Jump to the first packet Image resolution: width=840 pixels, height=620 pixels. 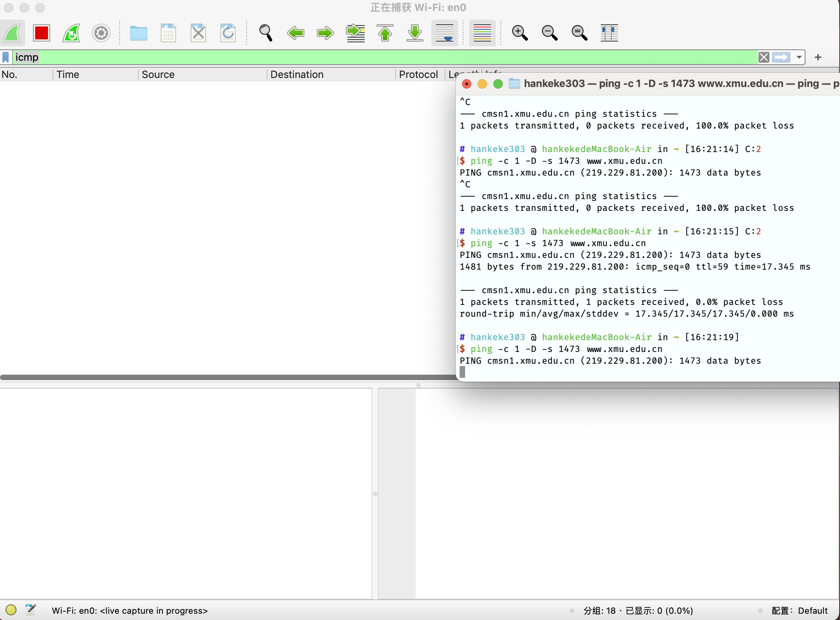click(x=385, y=33)
